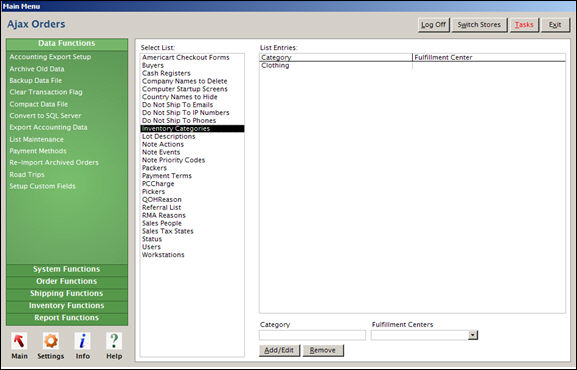Open Payment Methods in sidebar
This screenshot has width=577, height=370.
tap(38, 151)
